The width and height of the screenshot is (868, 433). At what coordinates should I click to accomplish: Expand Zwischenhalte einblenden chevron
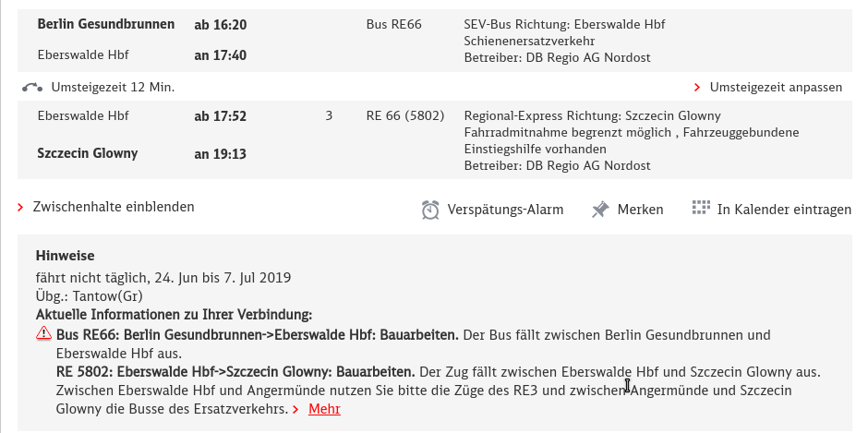(20, 208)
